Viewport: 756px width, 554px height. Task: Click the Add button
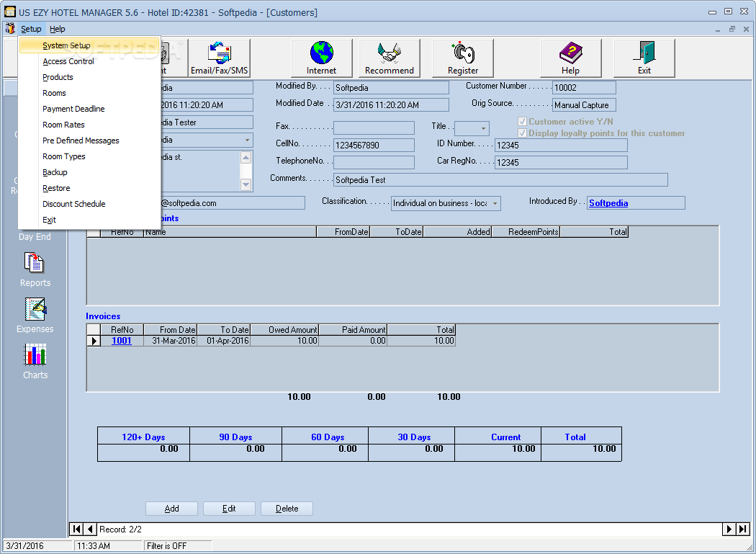(171, 509)
